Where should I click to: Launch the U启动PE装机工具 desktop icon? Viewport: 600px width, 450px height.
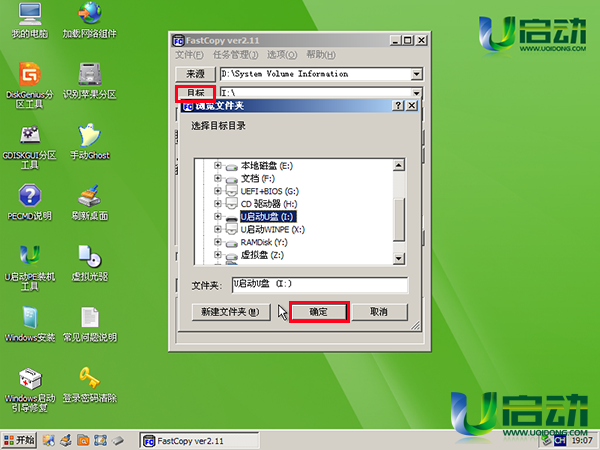pyautogui.click(x=30, y=268)
